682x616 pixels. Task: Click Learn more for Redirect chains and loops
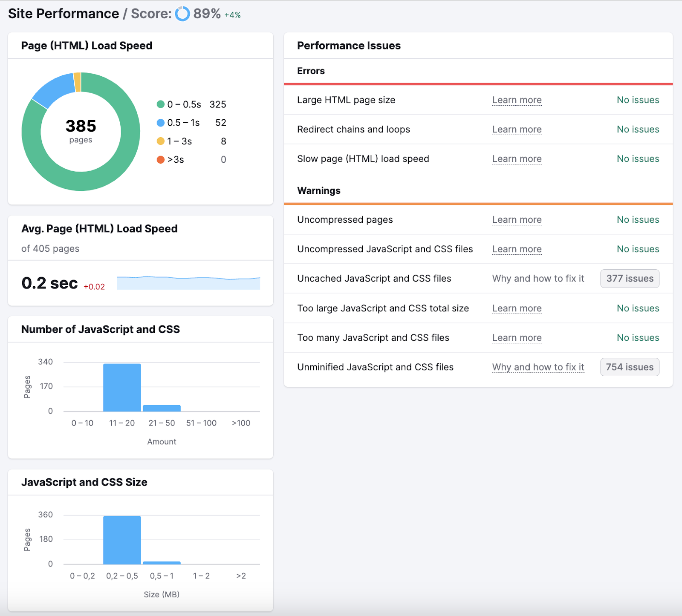point(517,130)
